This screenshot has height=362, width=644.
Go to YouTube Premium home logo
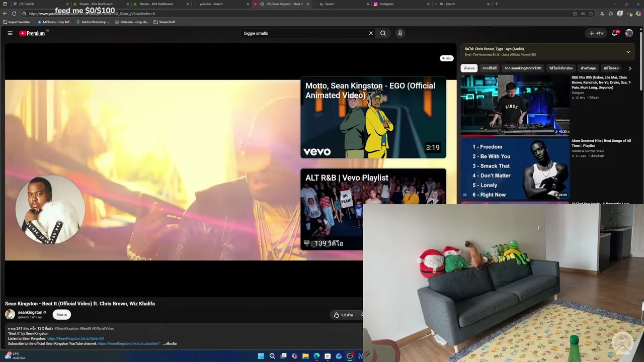tap(32, 33)
